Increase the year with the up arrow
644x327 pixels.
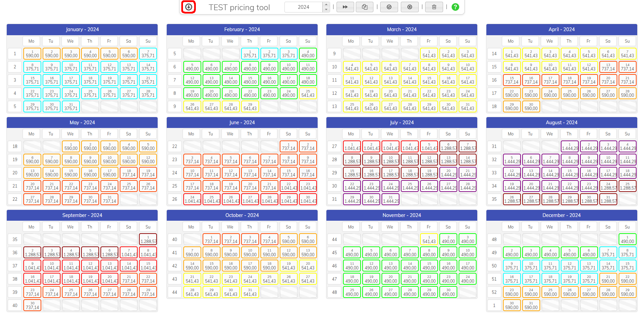click(326, 4)
